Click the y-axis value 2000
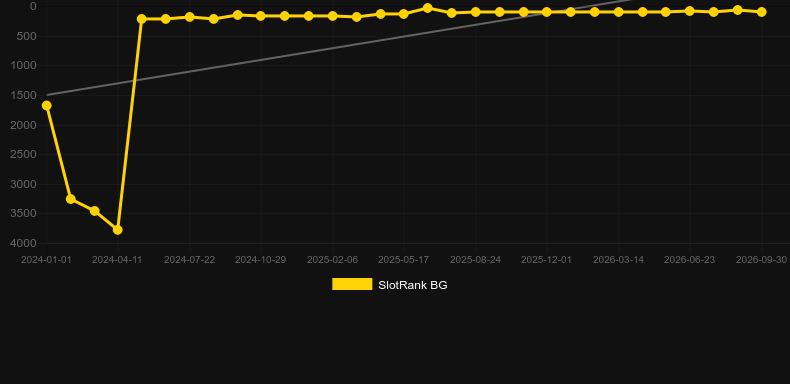The height and width of the screenshot is (384, 790). (24, 125)
